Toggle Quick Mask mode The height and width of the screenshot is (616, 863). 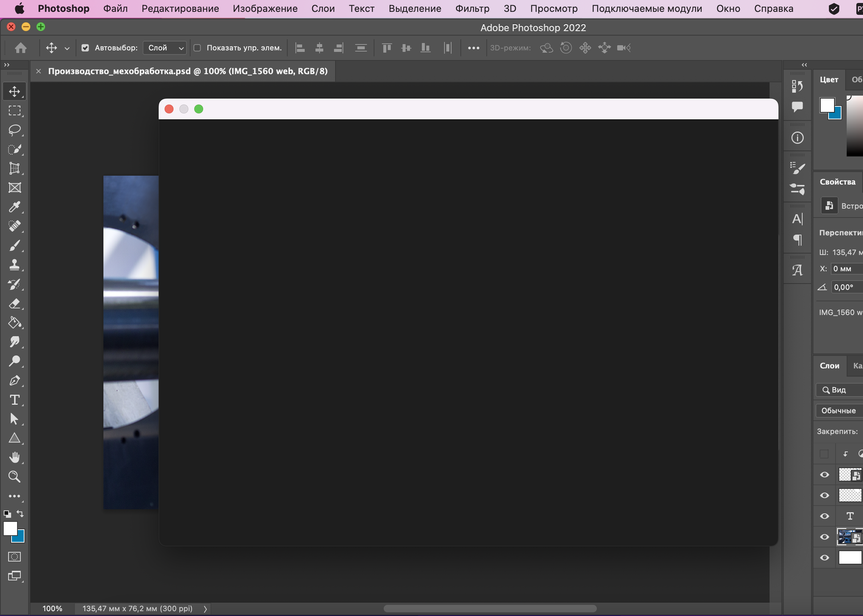tap(14, 557)
